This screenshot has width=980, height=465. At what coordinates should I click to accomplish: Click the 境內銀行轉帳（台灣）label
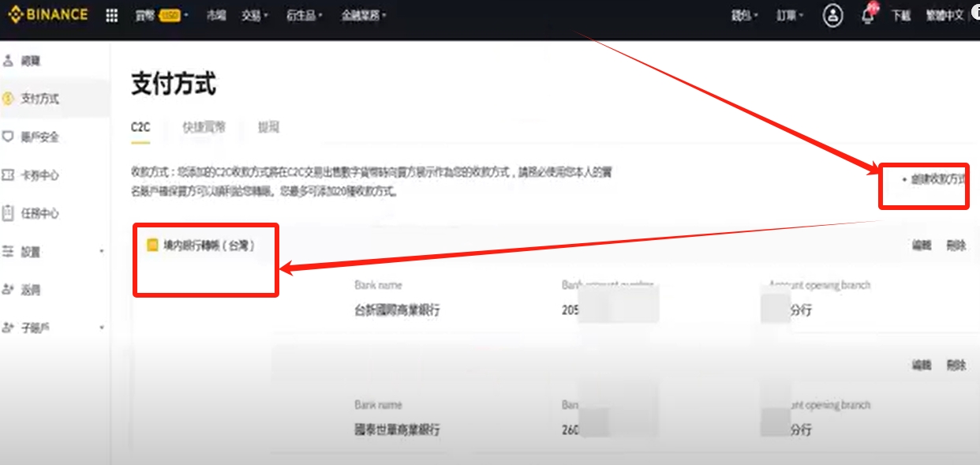[209, 246]
